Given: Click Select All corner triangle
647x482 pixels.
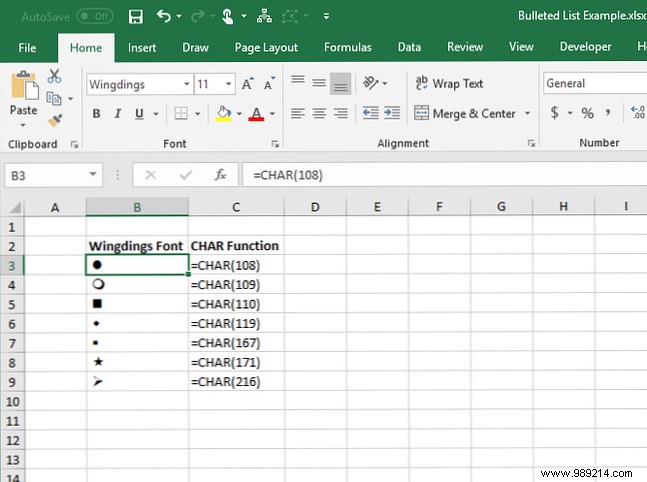Looking at the screenshot, I should tap(14, 206).
